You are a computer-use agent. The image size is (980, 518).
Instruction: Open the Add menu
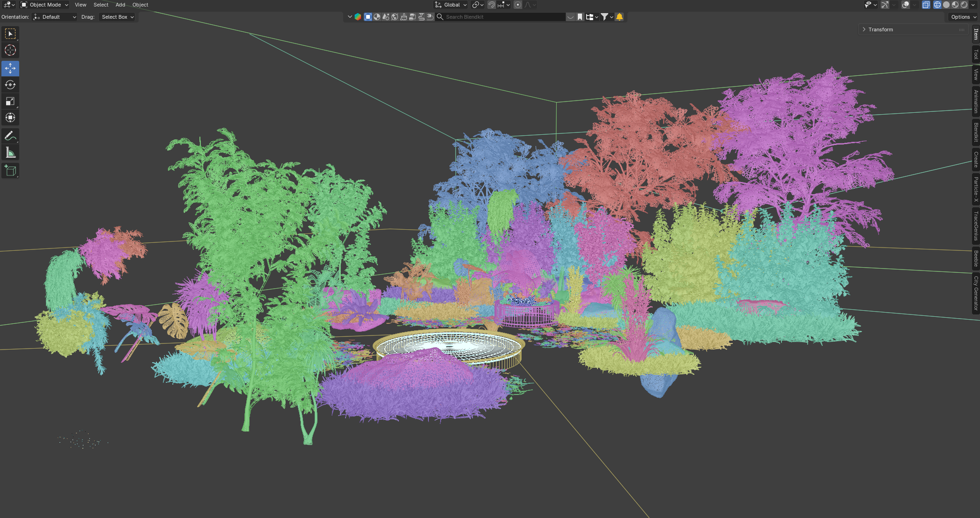[120, 5]
